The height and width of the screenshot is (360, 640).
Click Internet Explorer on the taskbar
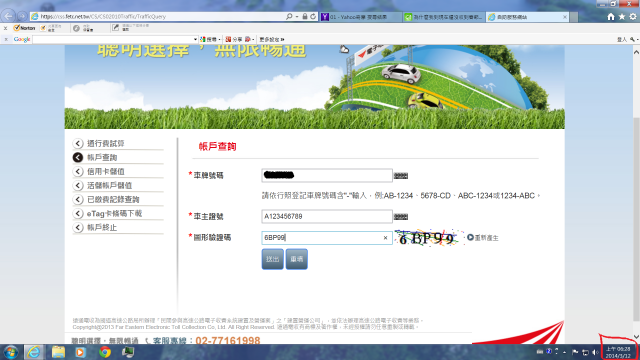click(34, 352)
